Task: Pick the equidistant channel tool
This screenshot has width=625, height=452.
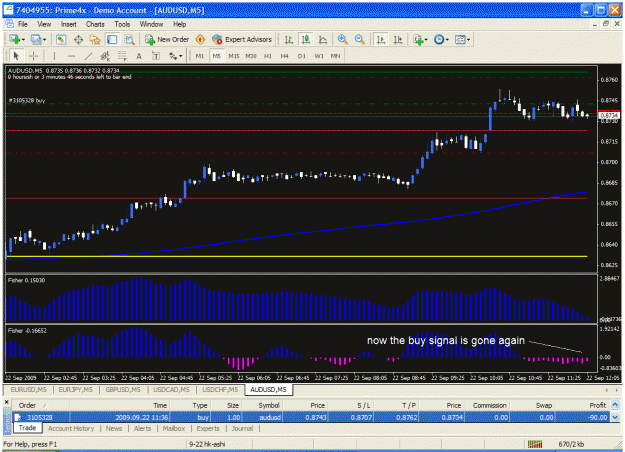Action: click(x=105, y=56)
